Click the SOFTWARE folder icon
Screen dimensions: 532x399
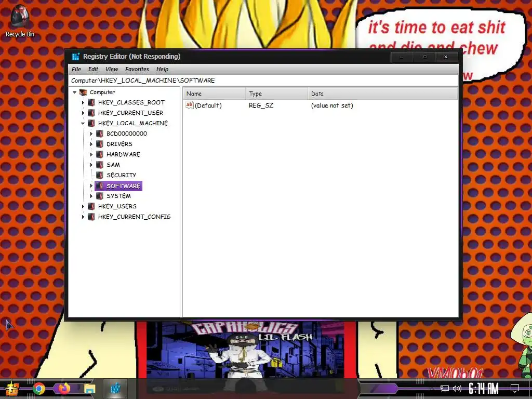click(x=99, y=185)
